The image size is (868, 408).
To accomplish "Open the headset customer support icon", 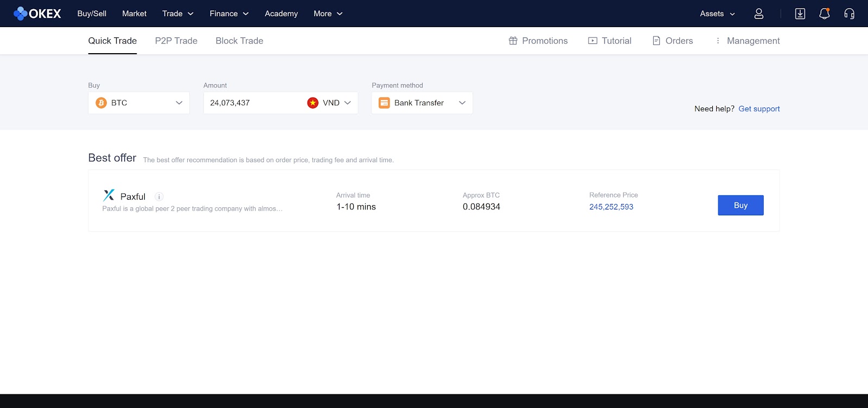I will click(x=850, y=14).
